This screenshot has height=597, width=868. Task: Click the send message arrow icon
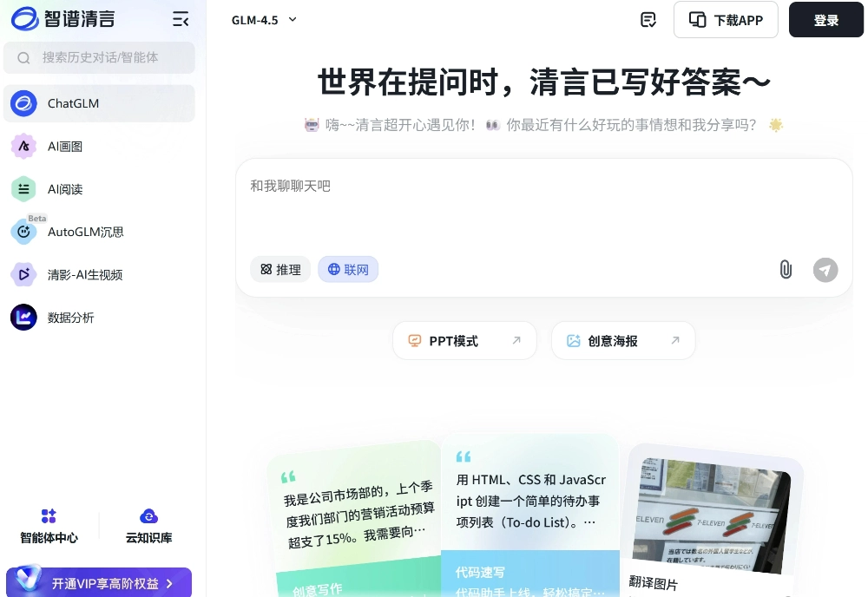point(825,270)
